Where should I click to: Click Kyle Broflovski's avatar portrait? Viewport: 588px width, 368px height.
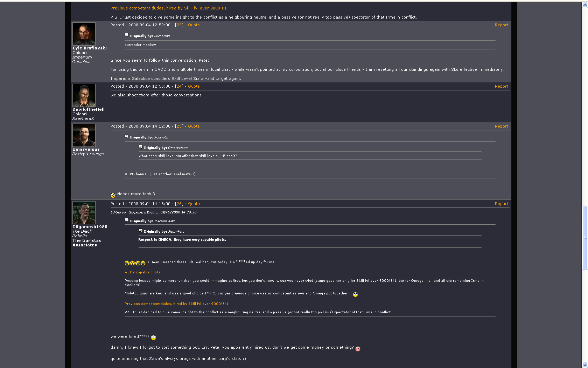pyautogui.click(x=84, y=34)
